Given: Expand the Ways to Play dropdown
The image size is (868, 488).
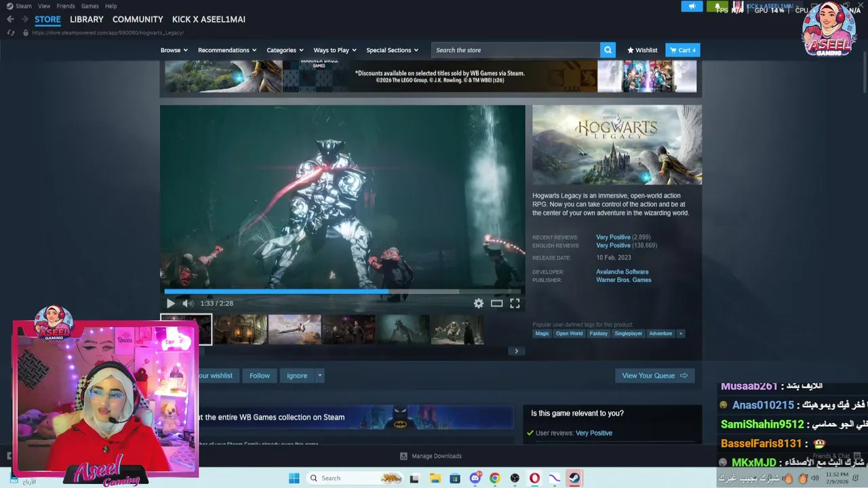Looking at the screenshot, I should click(x=335, y=50).
